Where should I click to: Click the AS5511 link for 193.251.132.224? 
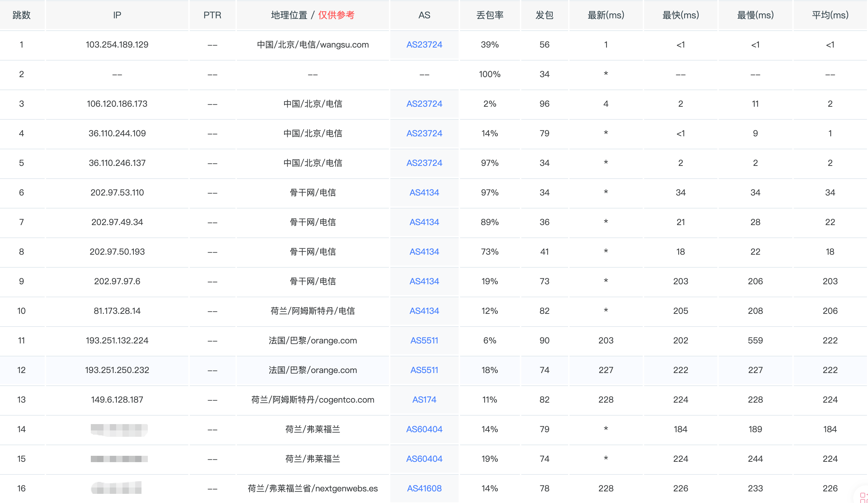pyautogui.click(x=424, y=341)
